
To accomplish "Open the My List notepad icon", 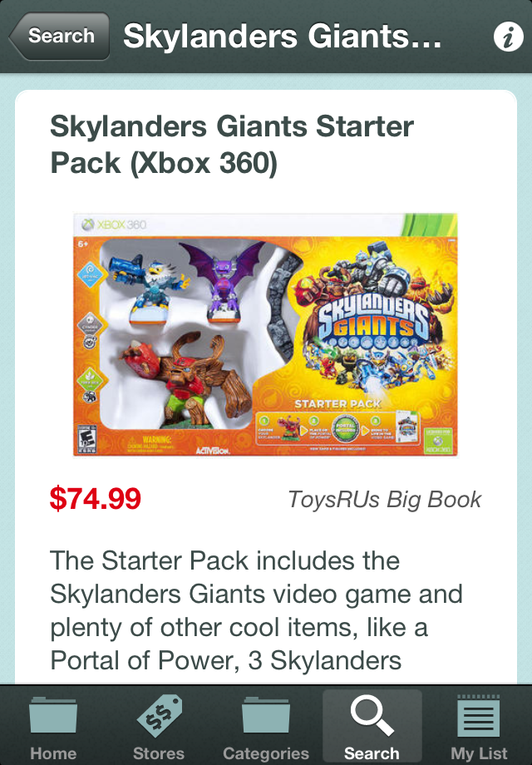I will [x=478, y=716].
